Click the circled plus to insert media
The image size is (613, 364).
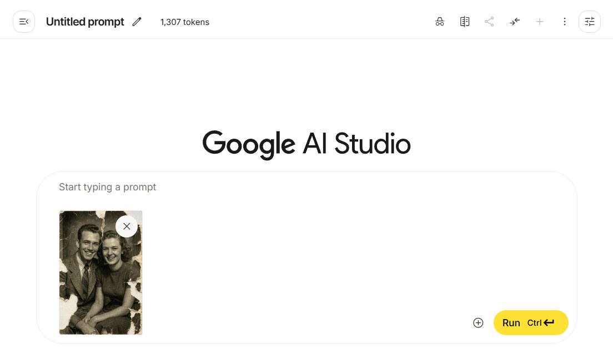click(478, 323)
